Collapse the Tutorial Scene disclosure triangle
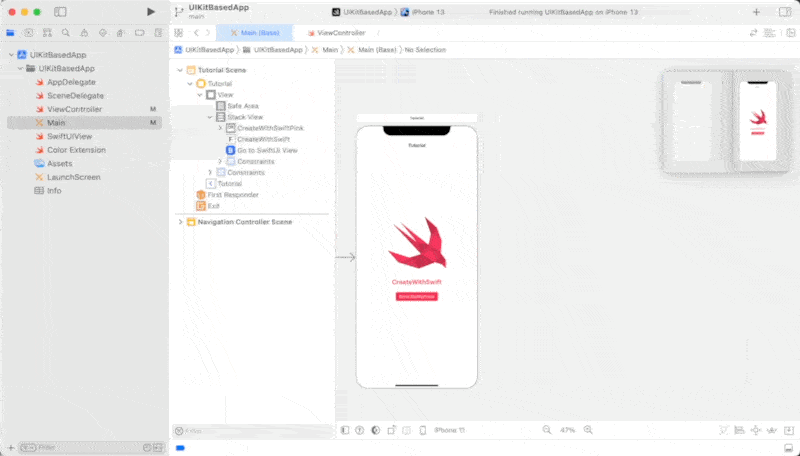 180,70
